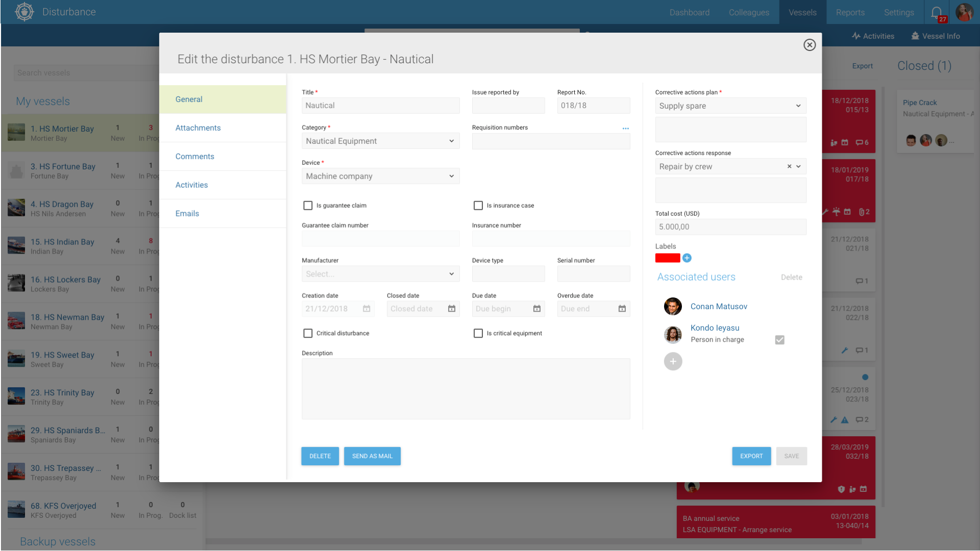
Task: Open the Closed date calendar picker
Action: tap(452, 309)
